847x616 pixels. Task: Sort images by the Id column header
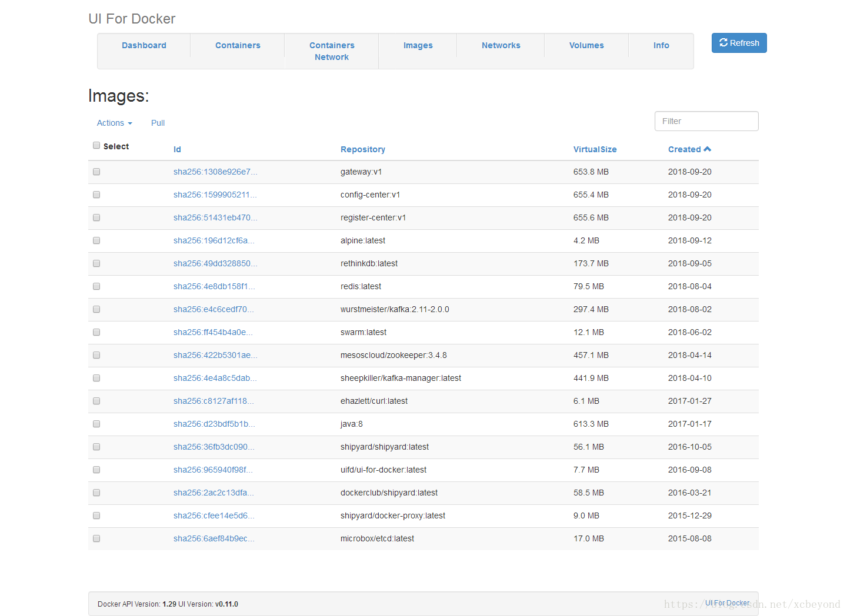tap(177, 149)
